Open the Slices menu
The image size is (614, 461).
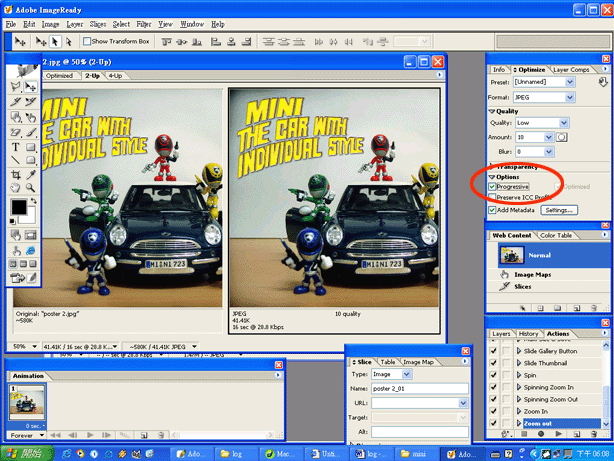click(x=98, y=24)
